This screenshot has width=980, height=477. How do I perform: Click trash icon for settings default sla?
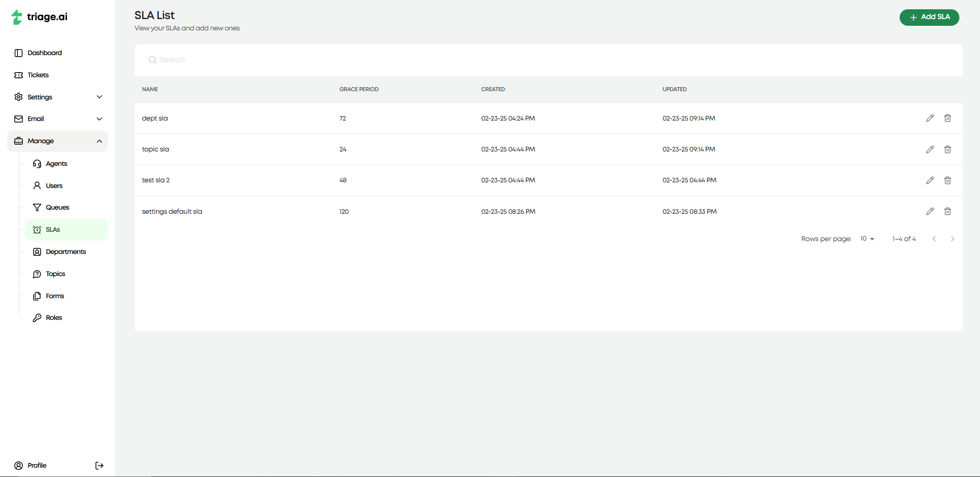pyautogui.click(x=947, y=211)
